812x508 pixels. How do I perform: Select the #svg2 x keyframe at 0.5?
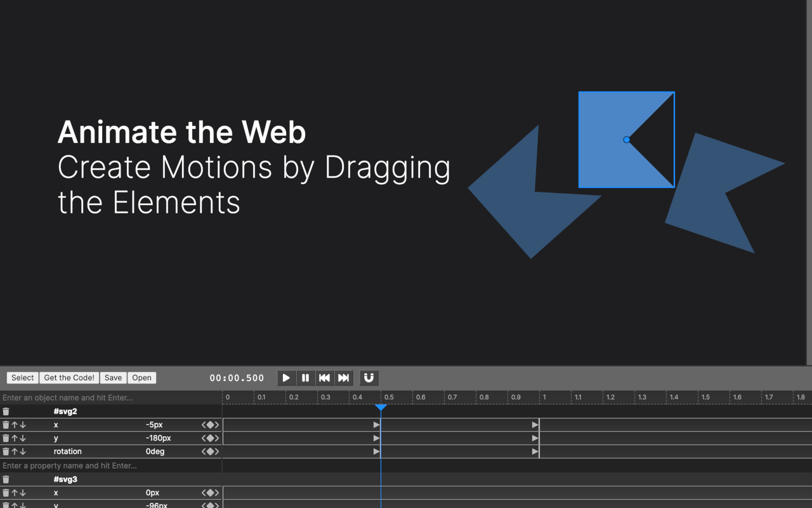point(377,425)
